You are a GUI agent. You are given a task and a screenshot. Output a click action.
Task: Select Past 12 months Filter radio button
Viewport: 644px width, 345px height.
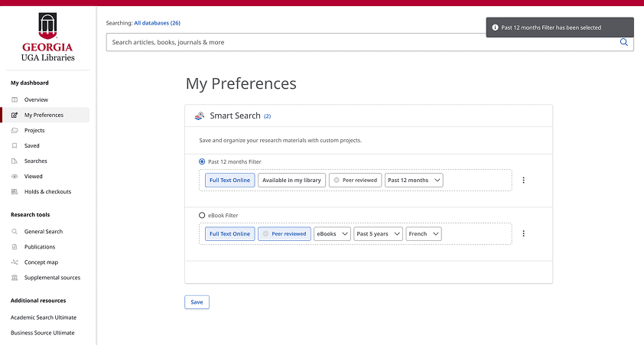[202, 162]
